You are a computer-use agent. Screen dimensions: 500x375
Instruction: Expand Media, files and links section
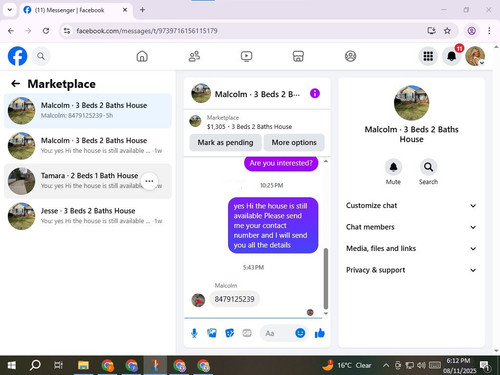(x=411, y=248)
